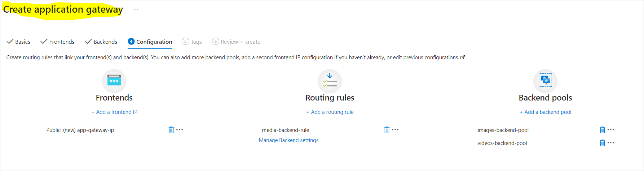Open more options for media-backend-rule

pos(395,129)
